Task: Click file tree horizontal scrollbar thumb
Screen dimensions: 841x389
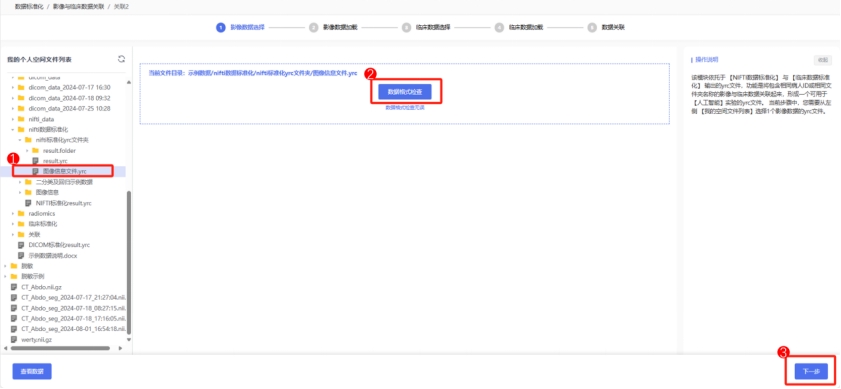Action: click(60, 348)
